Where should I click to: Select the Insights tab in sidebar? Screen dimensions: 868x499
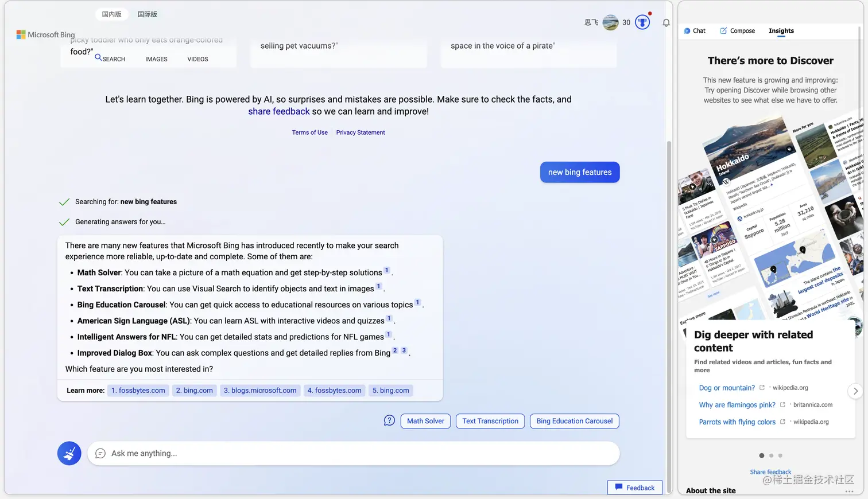pyautogui.click(x=781, y=31)
